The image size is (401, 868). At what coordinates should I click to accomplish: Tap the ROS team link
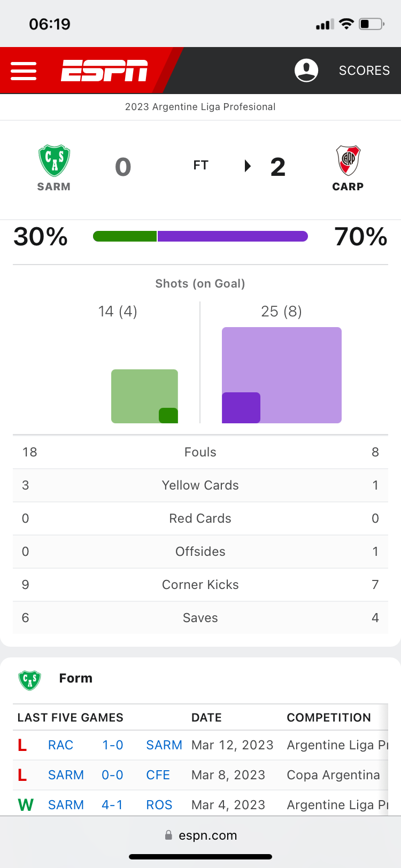(x=159, y=805)
